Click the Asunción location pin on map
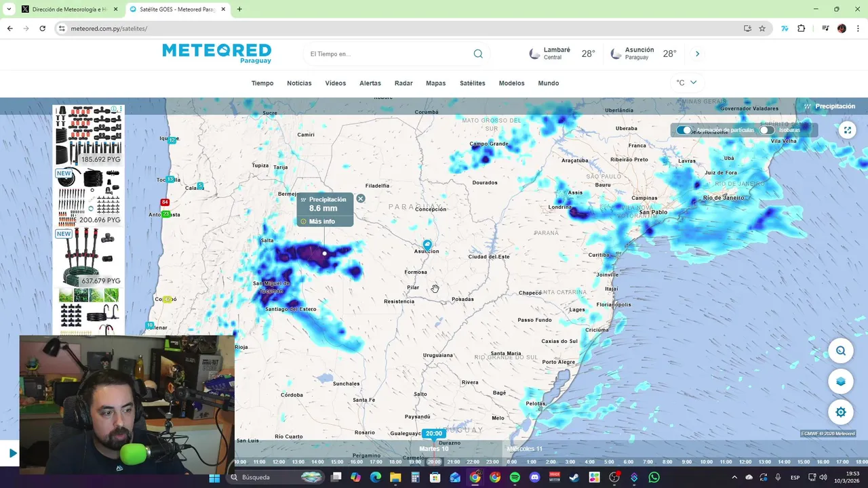Screen dimensions: 868x488 click(x=427, y=244)
